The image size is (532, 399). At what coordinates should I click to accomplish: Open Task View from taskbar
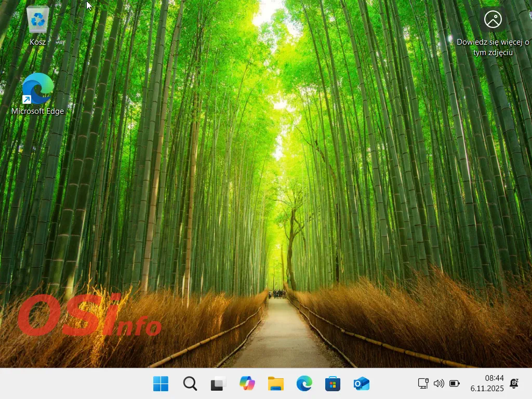coord(219,384)
